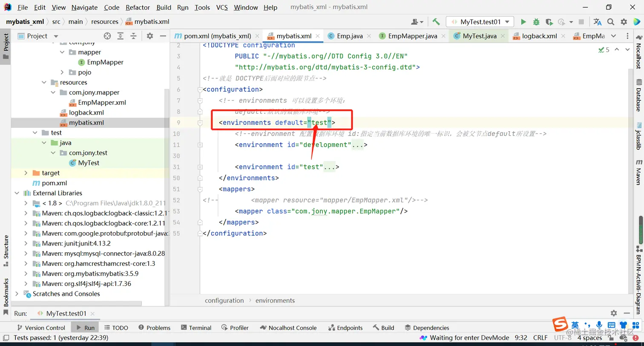Jump to the previous highlighted problem arrow
The width and height of the screenshot is (644, 346).
tap(617, 50)
